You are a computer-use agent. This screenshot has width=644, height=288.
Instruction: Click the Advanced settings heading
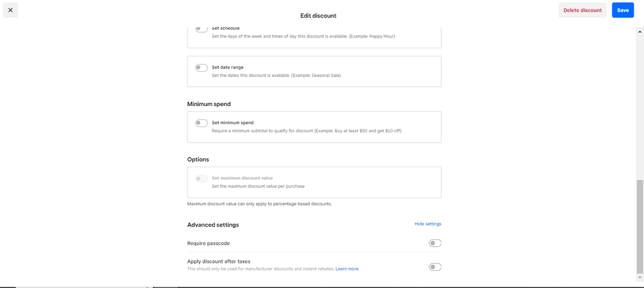[x=213, y=225]
